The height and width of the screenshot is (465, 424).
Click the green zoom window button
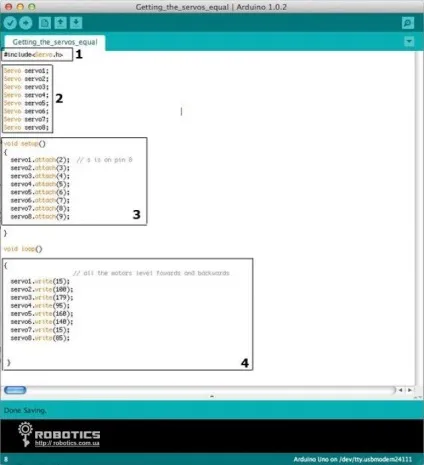(x=32, y=7)
